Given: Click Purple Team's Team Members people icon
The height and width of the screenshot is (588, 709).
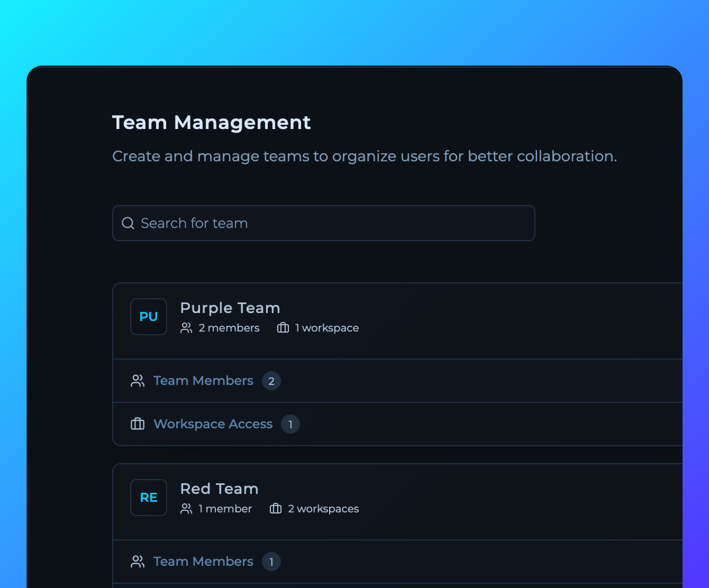Looking at the screenshot, I should pyautogui.click(x=138, y=381).
